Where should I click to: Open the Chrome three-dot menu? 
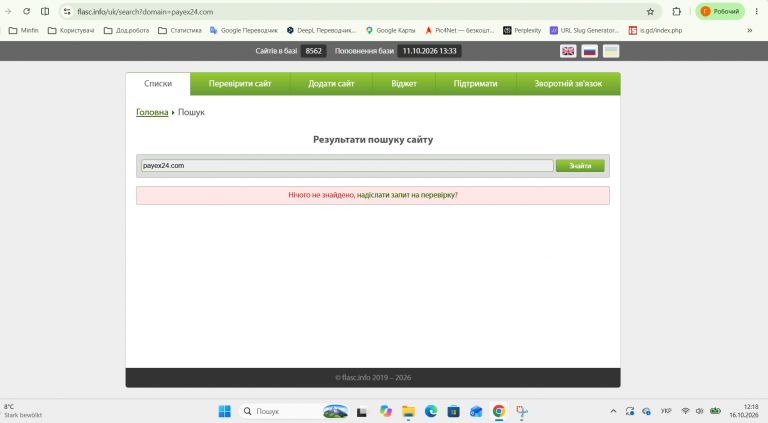756,11
